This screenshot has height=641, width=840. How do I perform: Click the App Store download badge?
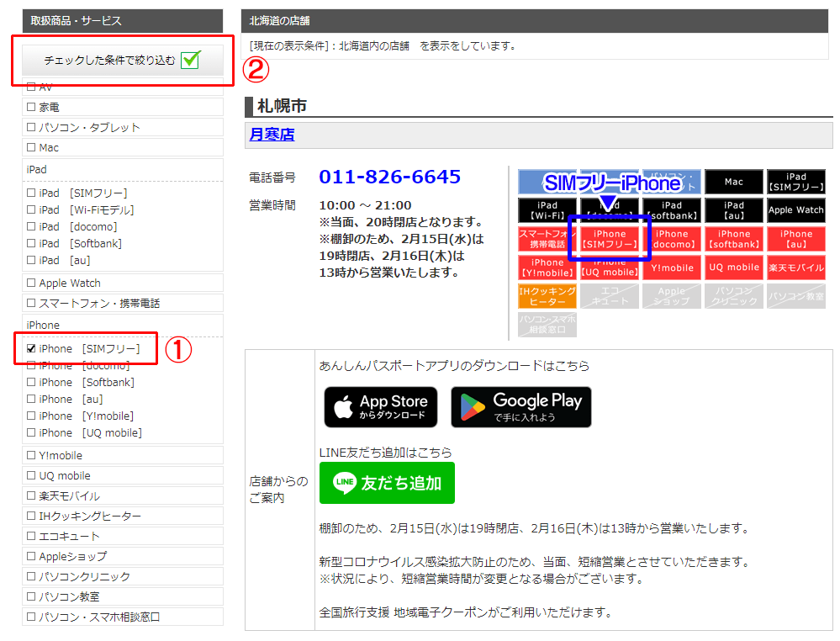point(381,407)
